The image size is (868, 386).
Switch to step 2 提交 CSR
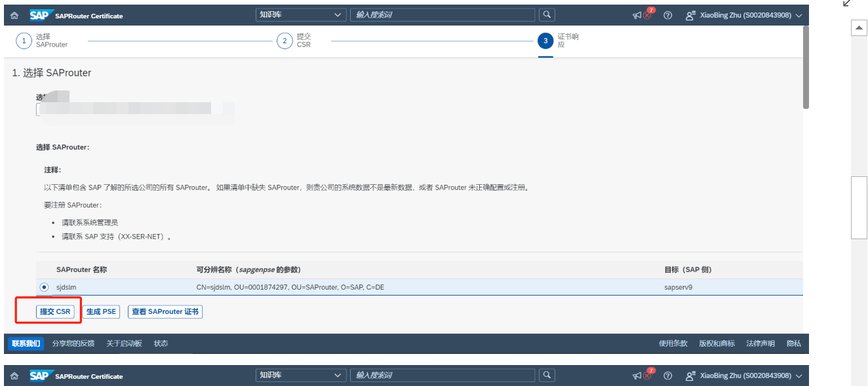click(x=285, y=41)
